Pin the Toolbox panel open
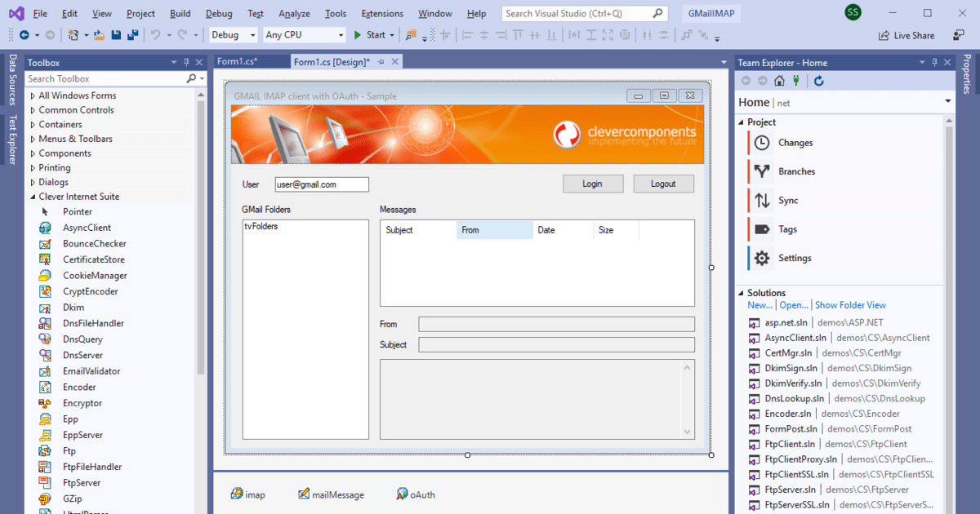This screenshot has width=980, height=514. pos(186,62)
